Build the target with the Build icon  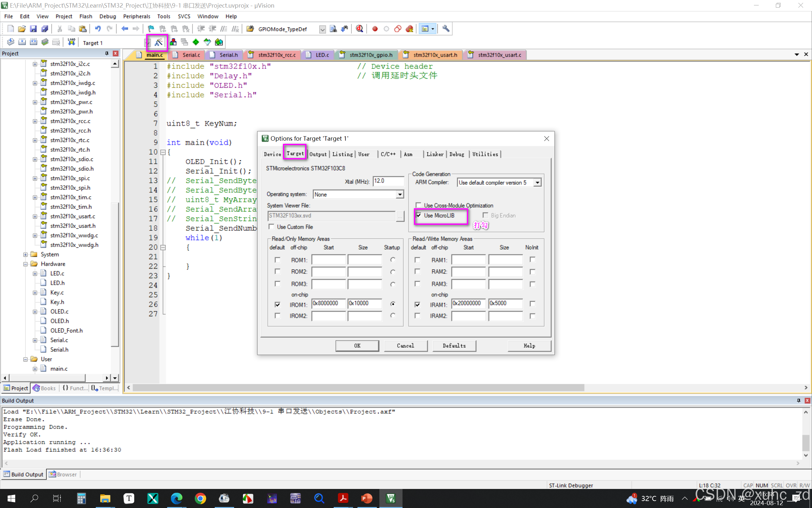[x=22, y=42]
